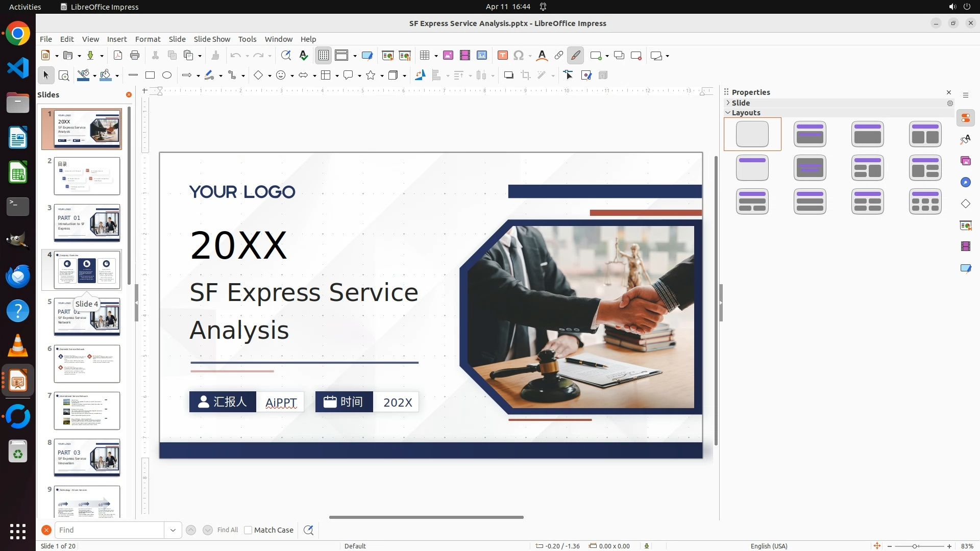Image resolution: width=980 pixels, height=551 pixels.
Task: Select the Ellipse drawing tool
Action: [x=167, y=76]
